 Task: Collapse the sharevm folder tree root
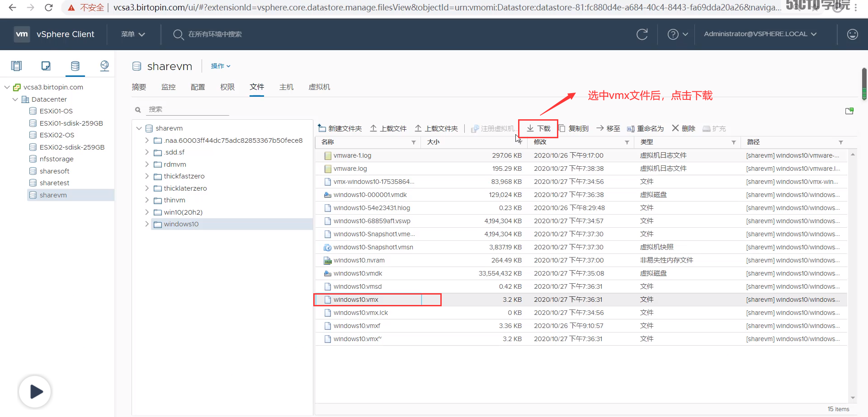tap(139, 128)
